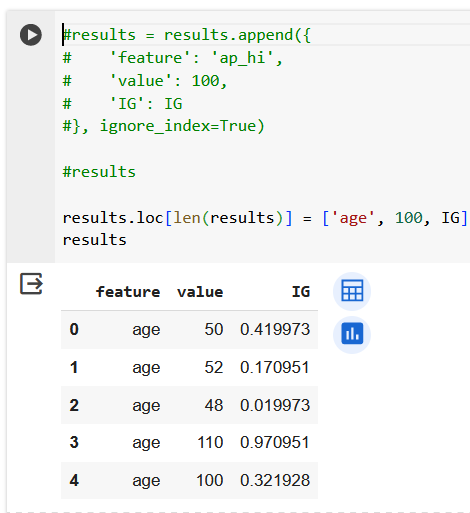Select IG value 0.019973
The height and width of the screenshot is (513, 470).
pyautogui.click(x=275, y=405)
